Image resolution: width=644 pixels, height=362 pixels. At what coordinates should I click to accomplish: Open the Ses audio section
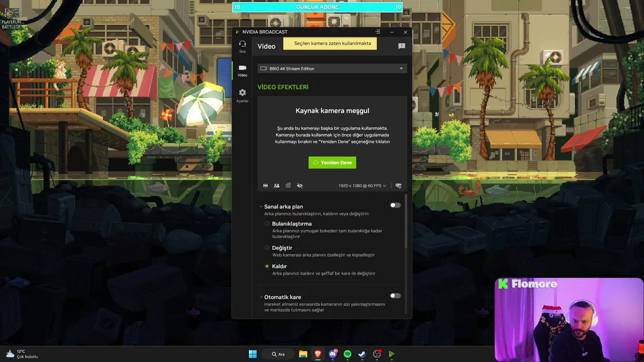(243, 46)
